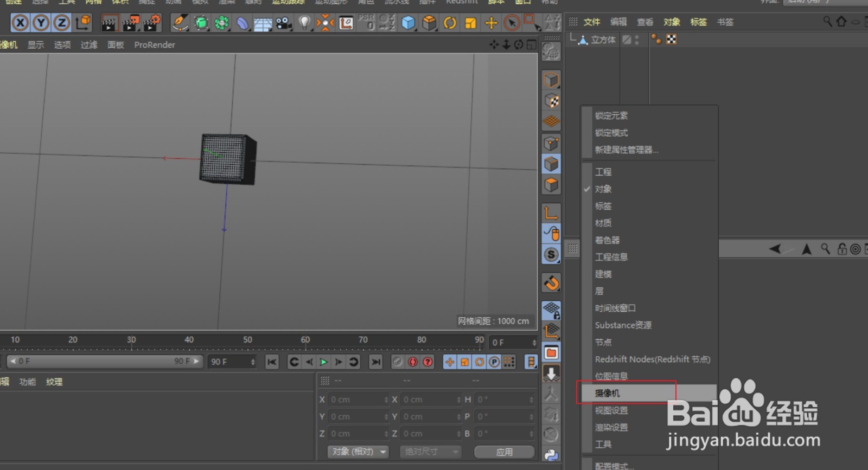Toggle the 立方体 visibility dots

click(x=637, y=40)
